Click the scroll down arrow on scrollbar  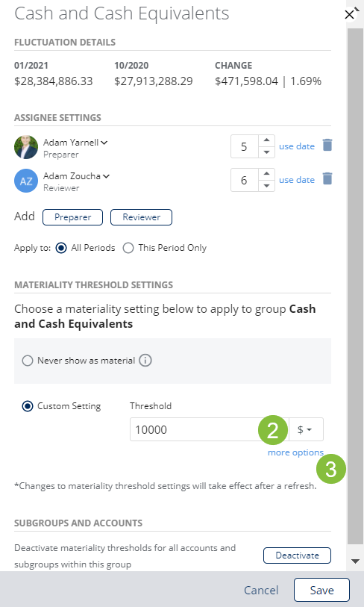pos(355,561)
